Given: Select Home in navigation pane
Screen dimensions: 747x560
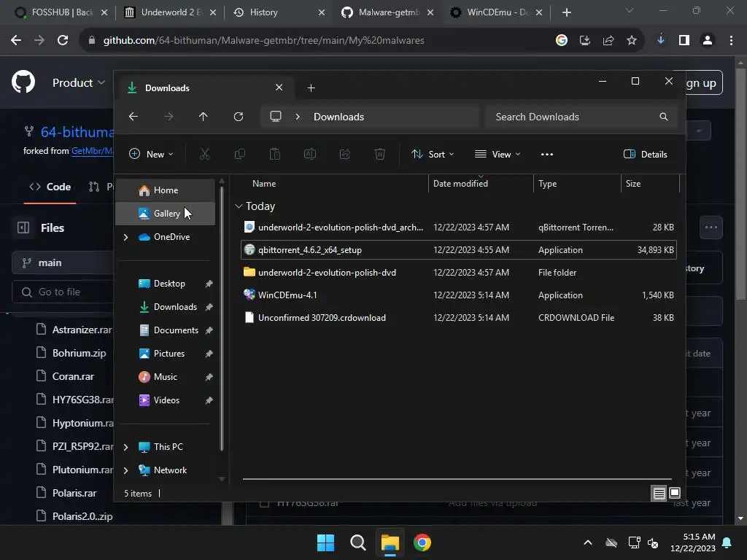Looking at the screenshot, I should click(x=166, y=190).
